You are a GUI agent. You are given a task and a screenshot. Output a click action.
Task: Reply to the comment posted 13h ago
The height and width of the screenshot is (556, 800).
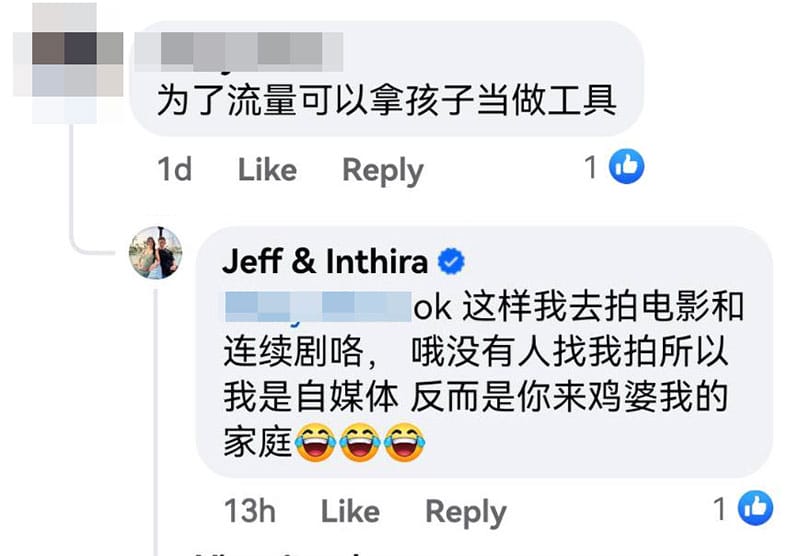[x=466, y=513]
